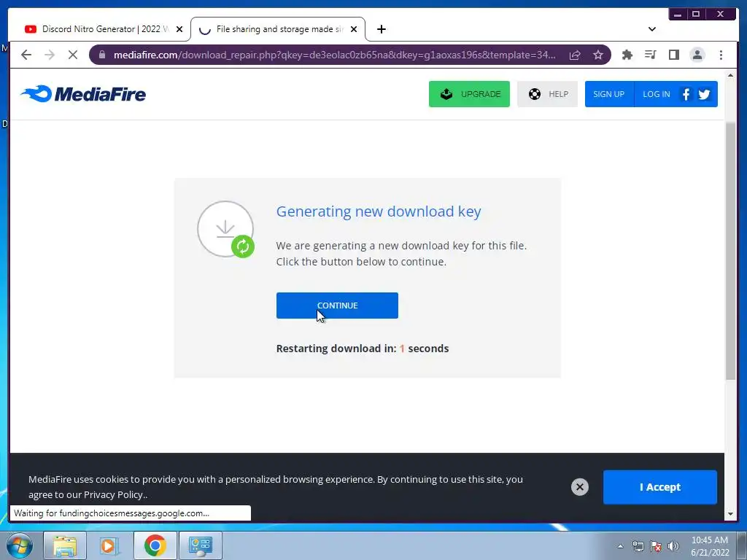Click the Chrome taskbar icon
The image size is (747, 560).
(x=155, y=545)
